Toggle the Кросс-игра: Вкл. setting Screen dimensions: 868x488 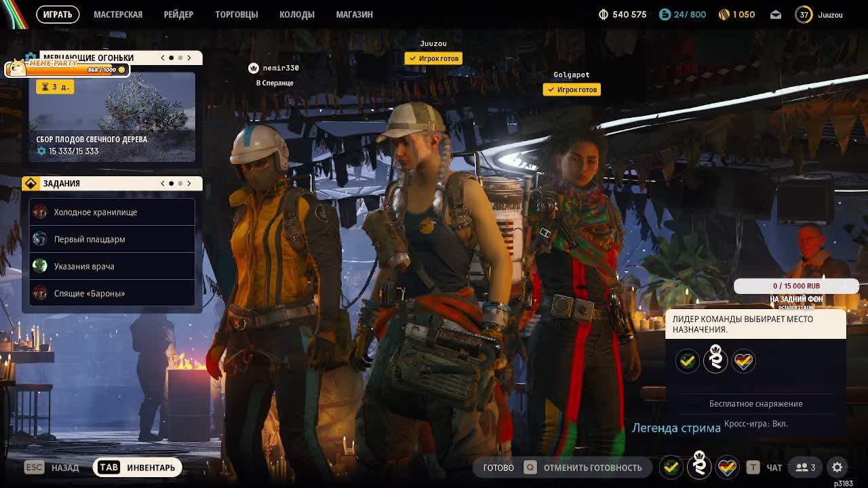point(755,424)
